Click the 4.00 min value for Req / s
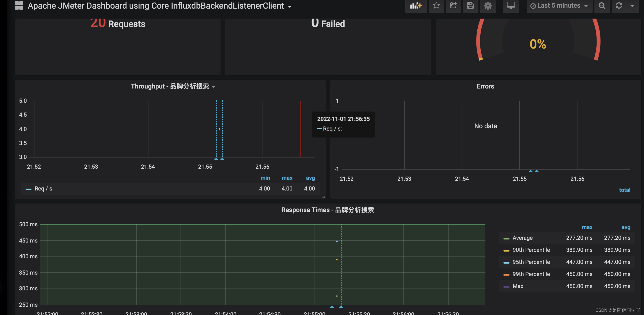The height and width of the screenshot is (315, 644). 264,189
